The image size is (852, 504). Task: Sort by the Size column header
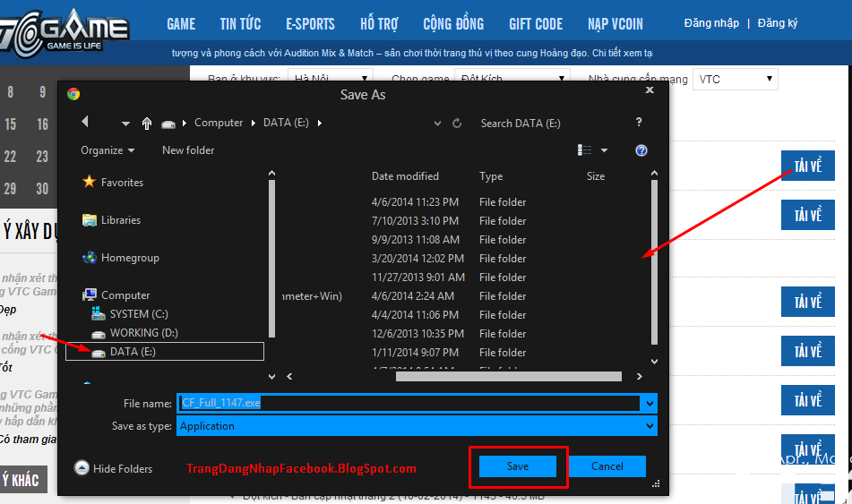tap(596, 176)
